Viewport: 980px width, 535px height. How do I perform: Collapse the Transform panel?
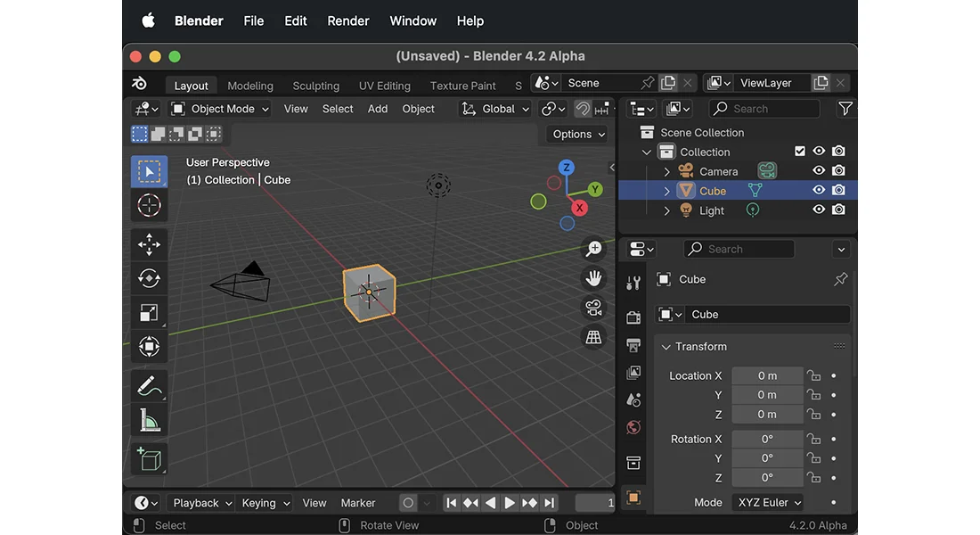(666, 347)
